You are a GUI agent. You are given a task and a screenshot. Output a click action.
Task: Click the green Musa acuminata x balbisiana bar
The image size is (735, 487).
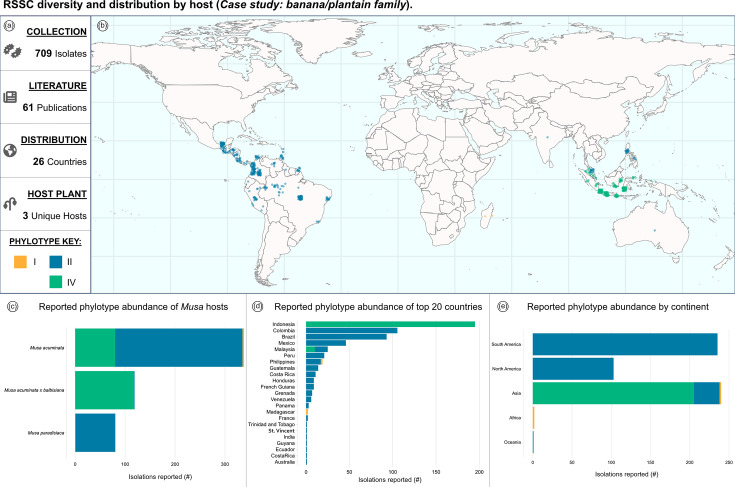tap(105, 390)
